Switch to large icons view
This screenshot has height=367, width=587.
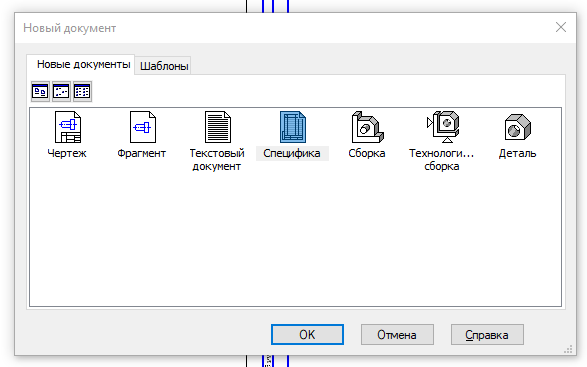(40, 91)
